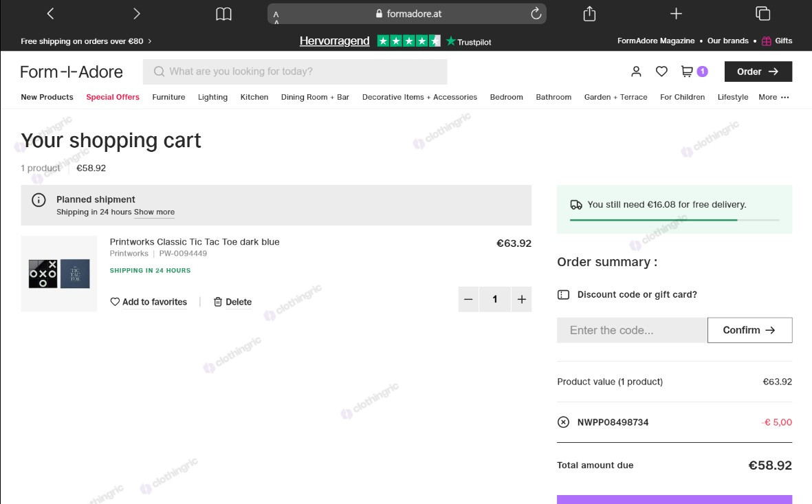Screen dimensions: 812x504
Task: Click Show more shipment details
Action: click(154, 212)
